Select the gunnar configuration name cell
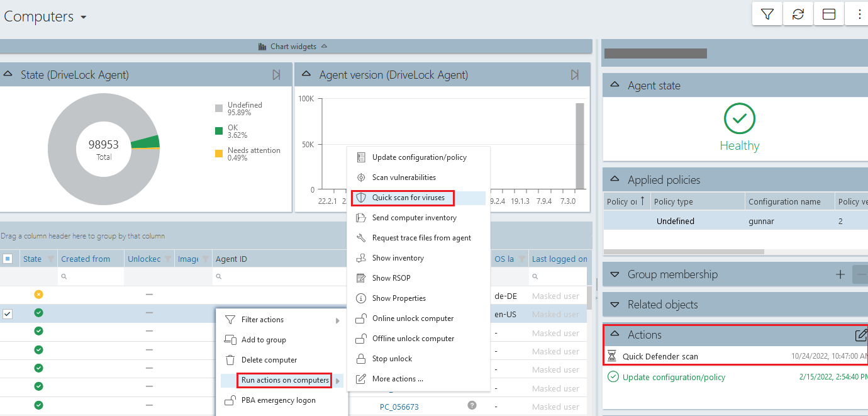The height and width of the screenshot is (416, 868). [x=789, y=221]
